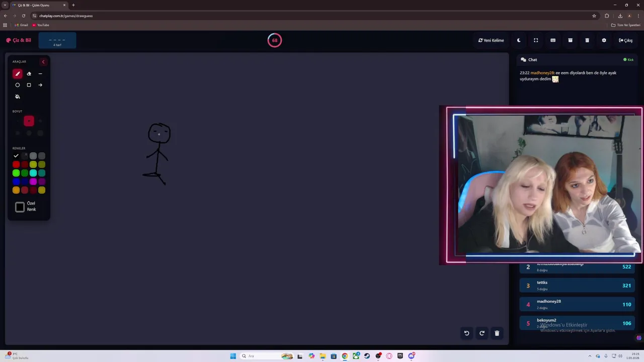
Task: Click the hidden word hint box
Action: [57, 41]
